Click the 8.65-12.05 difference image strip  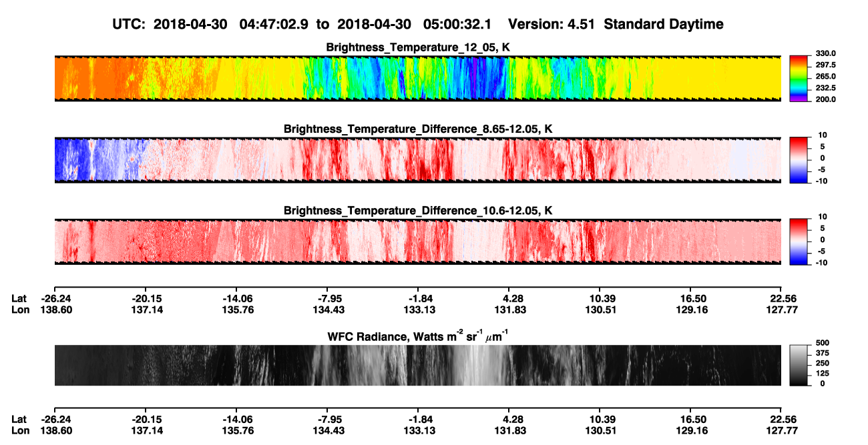(418, 160)
